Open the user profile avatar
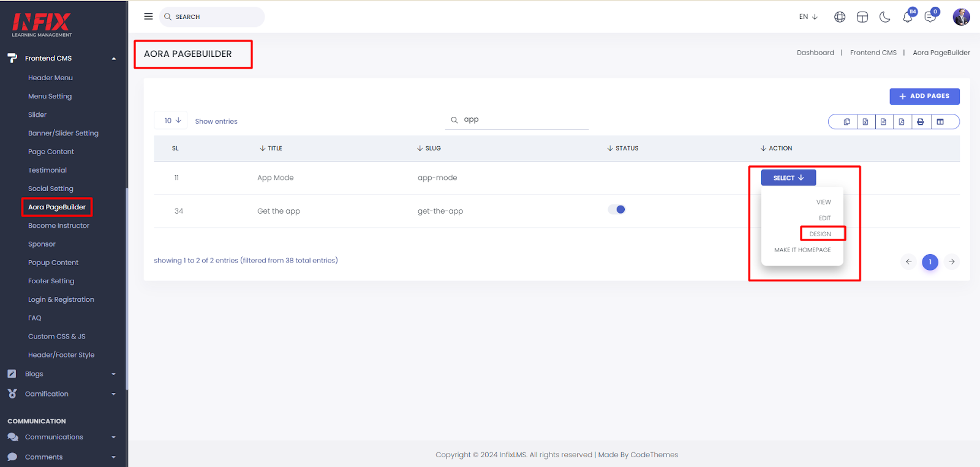 click(961, 17)
